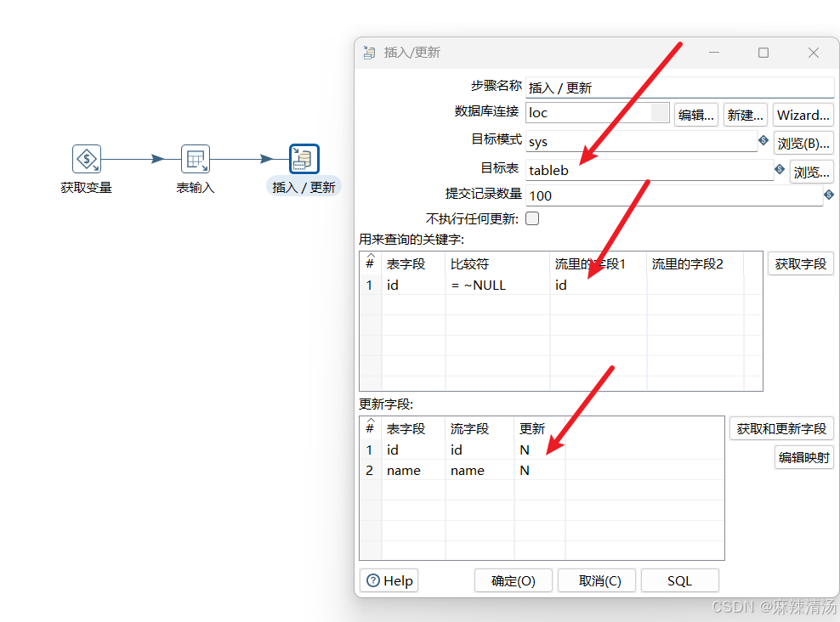Click the 获取字段 button
The image size is (840, 622).
click(x=800, y=264)
